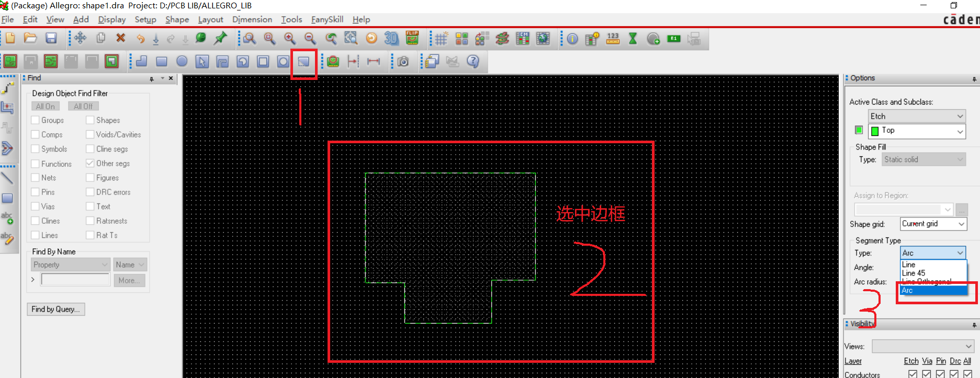Expand the Shape grid Current grid dropdown

[x=933, y=224]
